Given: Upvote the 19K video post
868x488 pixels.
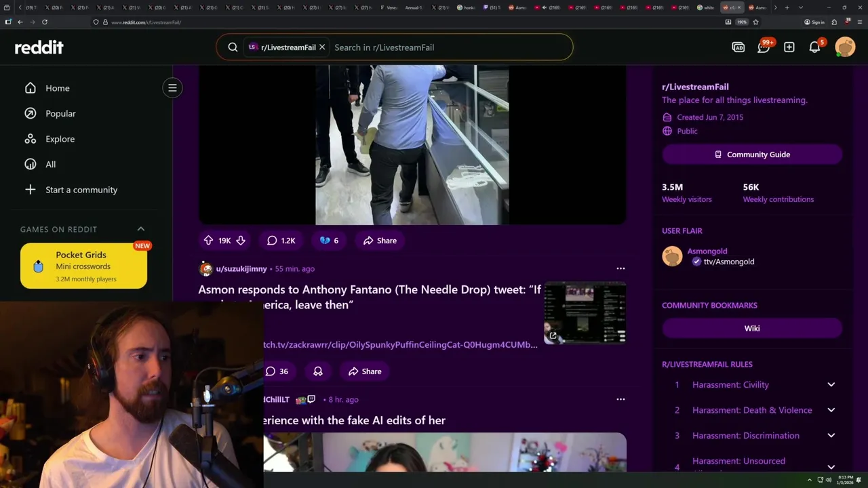Looking at the screenshot, I should (x=208, y=241).
